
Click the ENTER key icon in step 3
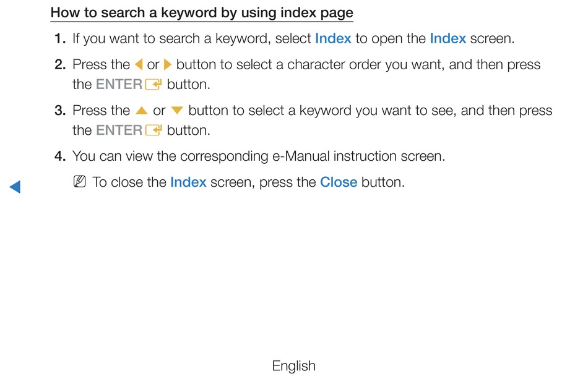click(x=153, y=130)
